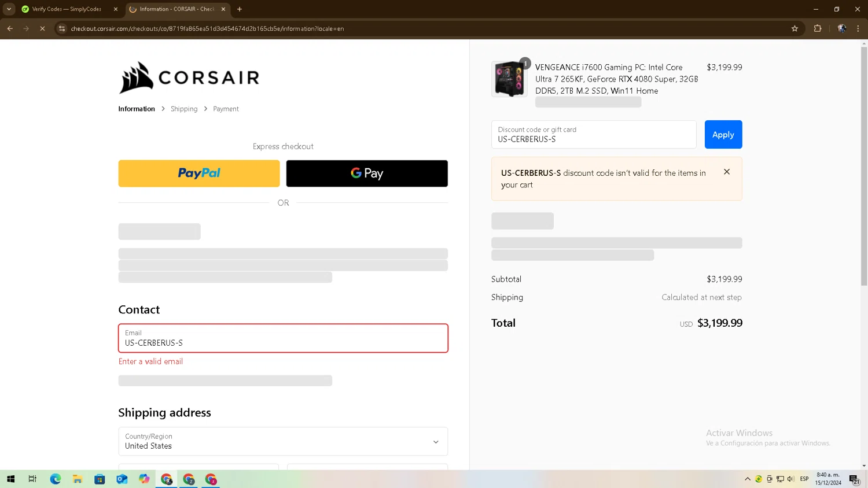Open Payment step in breadcrumb
Image resolution: width=868 pixels, height=488 pixels.
click(226, 109)
